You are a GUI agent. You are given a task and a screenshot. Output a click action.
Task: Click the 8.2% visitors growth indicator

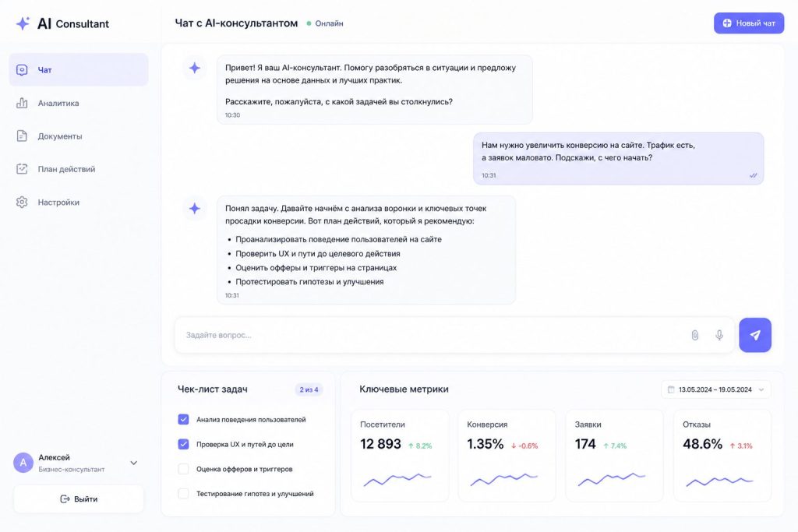[x=420, y=446]
